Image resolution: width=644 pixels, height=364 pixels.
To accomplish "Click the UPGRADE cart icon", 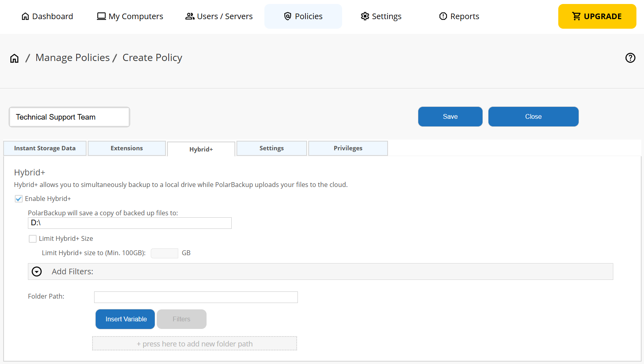I will 577,16.
